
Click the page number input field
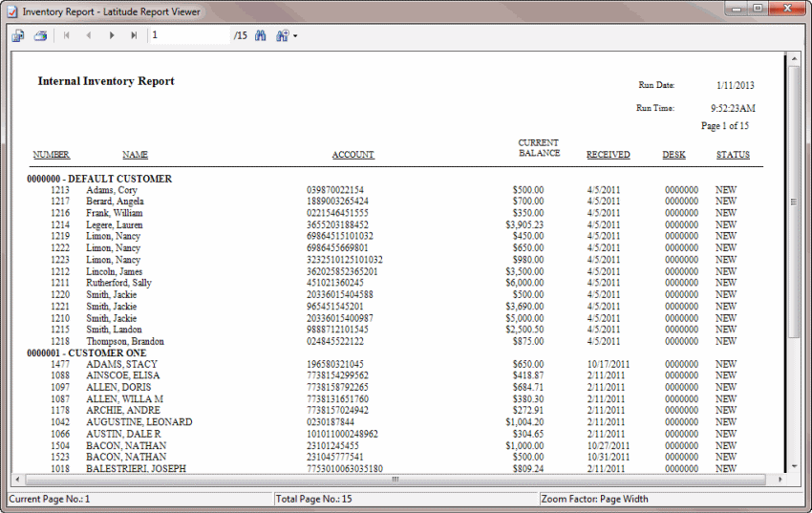[189, 35]
